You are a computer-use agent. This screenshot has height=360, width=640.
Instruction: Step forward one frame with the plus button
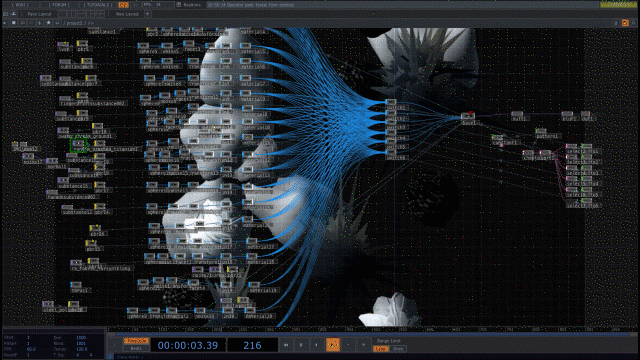pyautogui.click(x=364, y=345)
